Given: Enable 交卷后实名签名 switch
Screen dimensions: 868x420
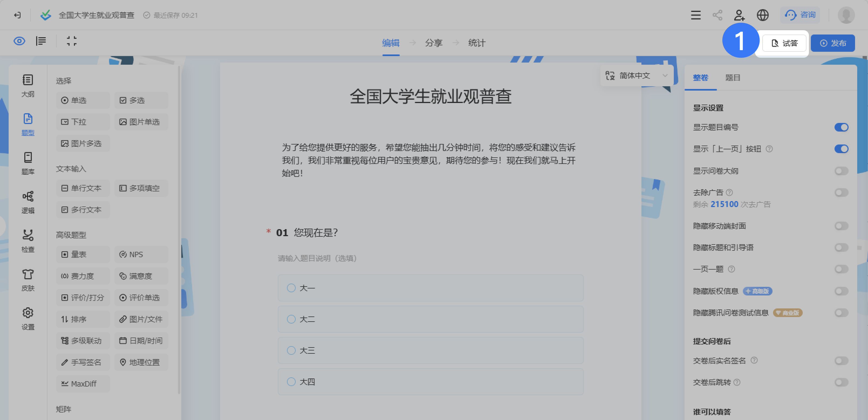Looking at the screenshot, I should coord(841,360).
